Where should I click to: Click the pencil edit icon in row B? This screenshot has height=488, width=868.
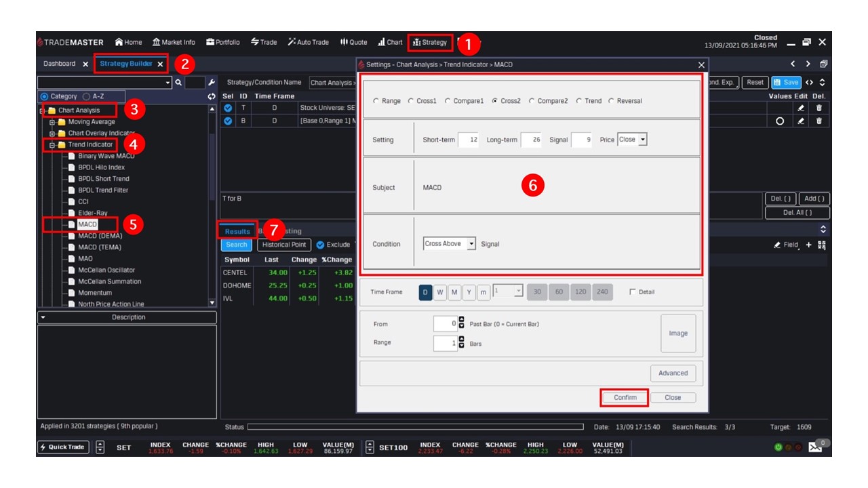(x=801, y=121)
